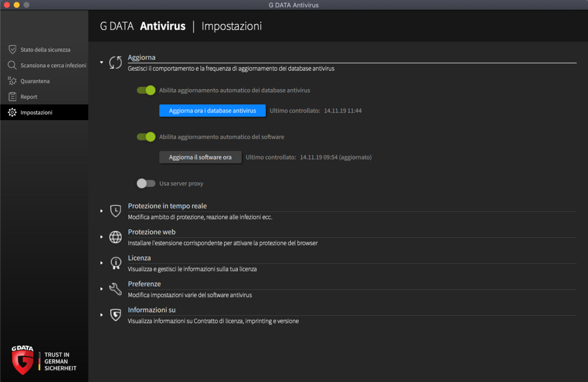Toggle automatic software update switch off

click(x=146, y=137)
